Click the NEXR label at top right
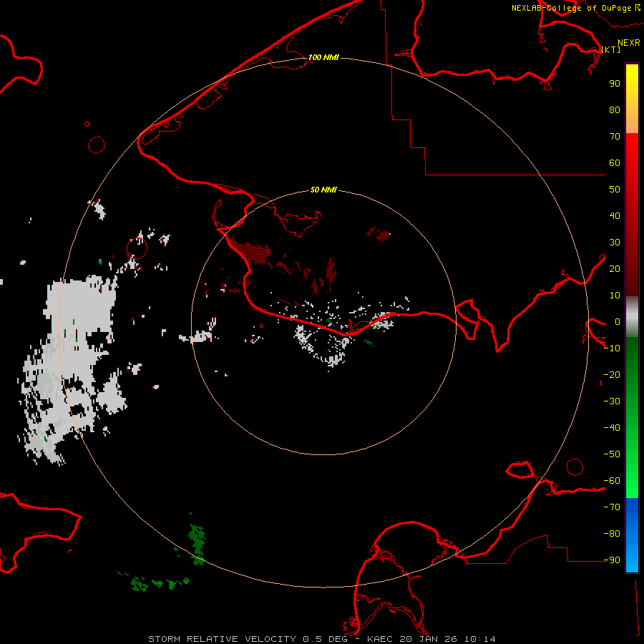The width and height of the screenshot is (644, 644). point(629,43)
